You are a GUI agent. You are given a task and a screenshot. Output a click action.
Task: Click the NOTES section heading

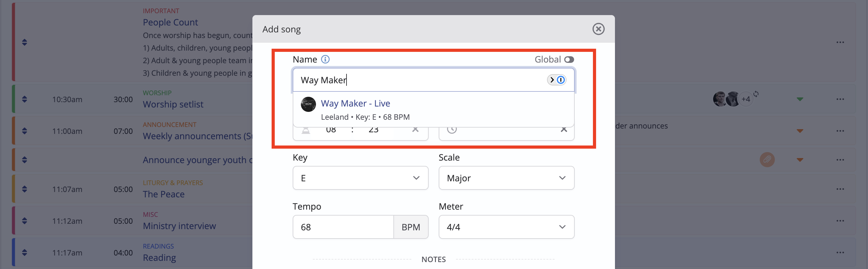tap(433, 259)
